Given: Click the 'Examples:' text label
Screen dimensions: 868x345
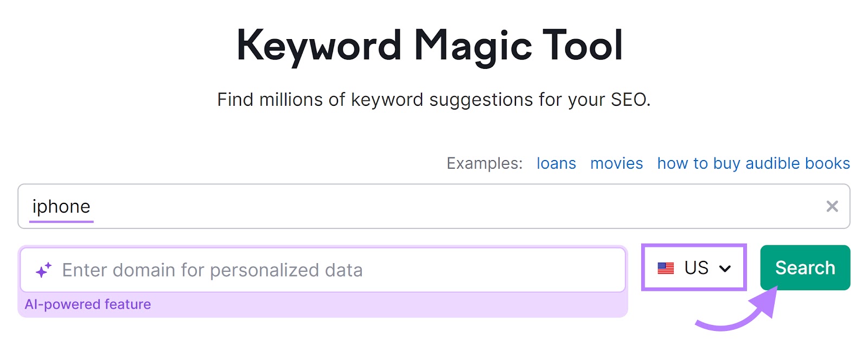Looking at the screenshot, I should (x=484, y=163).
